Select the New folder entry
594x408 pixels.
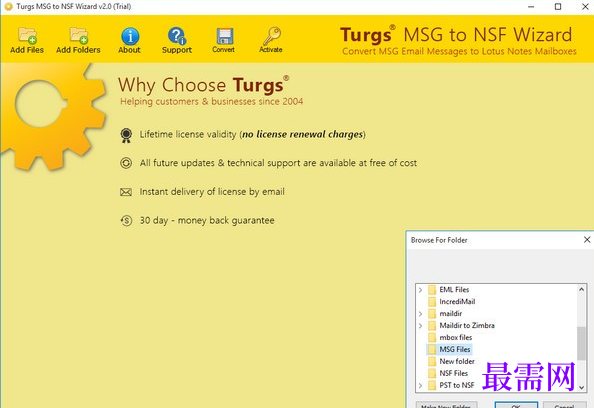click(457, 361)
